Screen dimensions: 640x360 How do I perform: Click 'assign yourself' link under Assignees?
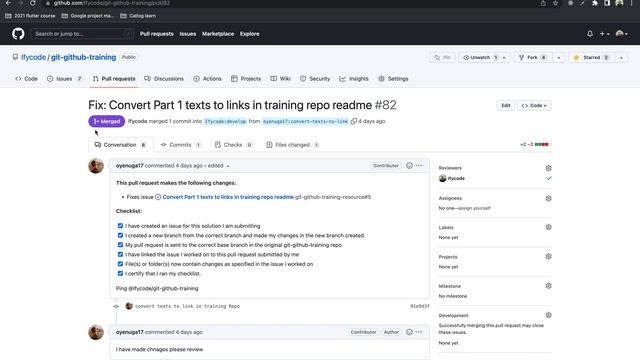473,208
